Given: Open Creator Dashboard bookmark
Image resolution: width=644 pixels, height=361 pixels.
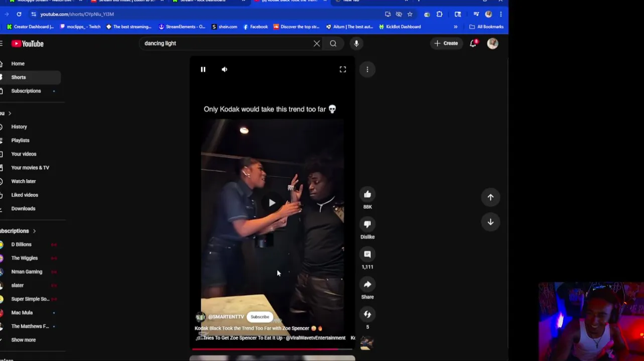Looking at the screenshot, I should [x=30, y=27].
